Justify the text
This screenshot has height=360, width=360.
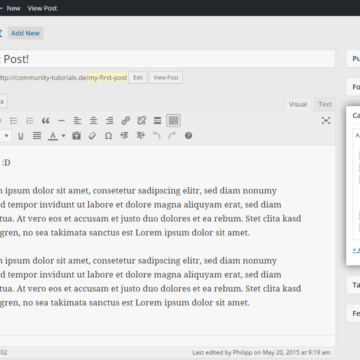pyautogui.click(x=37, y=136)
